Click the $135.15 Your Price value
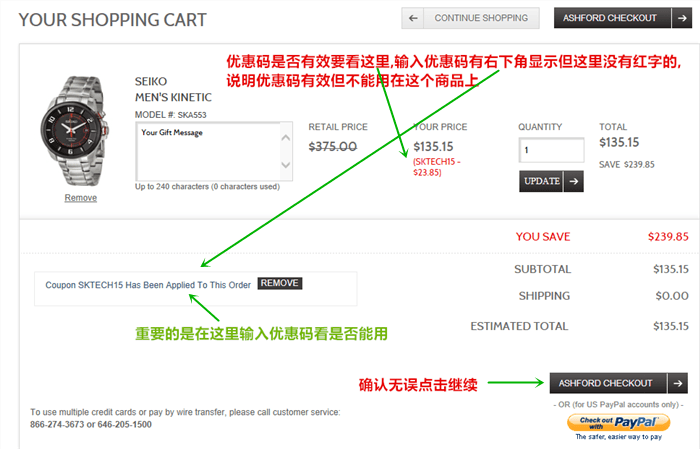The image size is (700, 449). pos(433,146)
